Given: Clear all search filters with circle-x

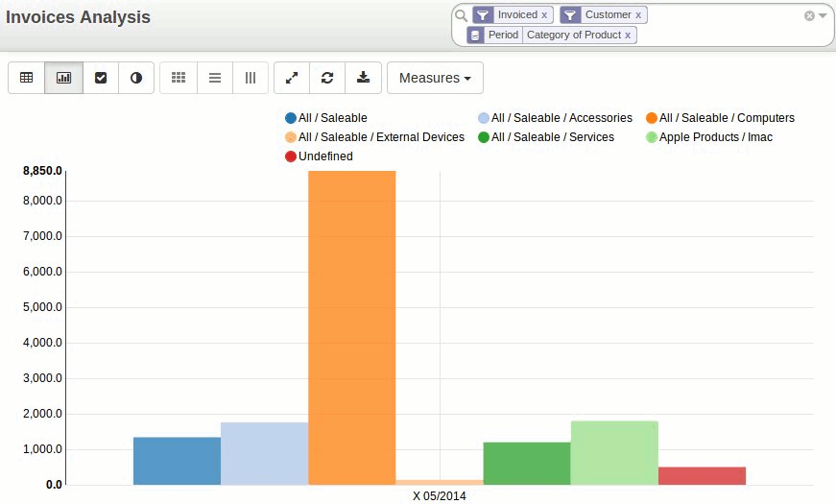Looking at the screenshot, I should click(x=809, y=15).
